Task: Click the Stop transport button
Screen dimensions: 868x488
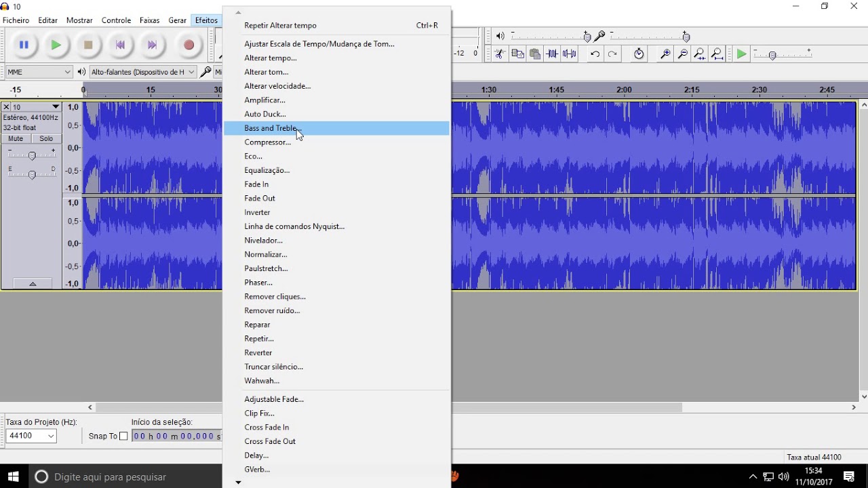Action: click(88, 45)
